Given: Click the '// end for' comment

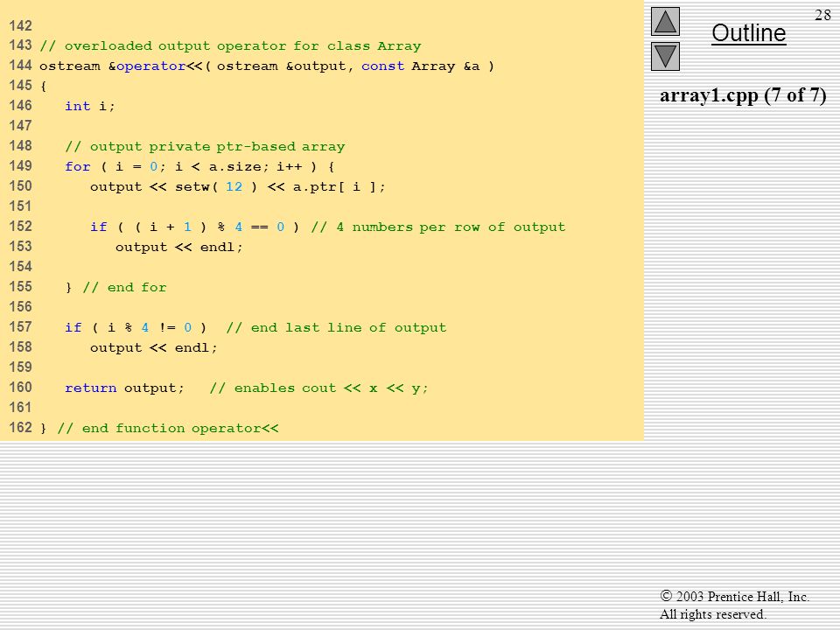Looking at the screenshot, I should [x=124, y=288].
